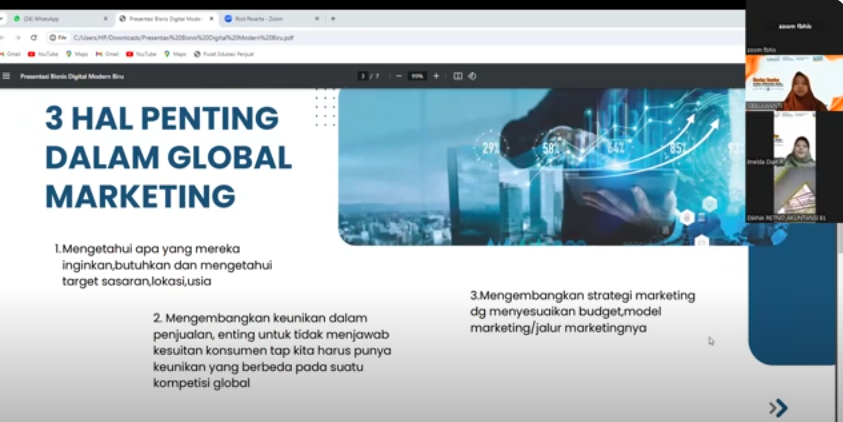Open the PDF sidebar menu icon
Viewport: 843px width, 422px height.
click(x=7, y=76)
